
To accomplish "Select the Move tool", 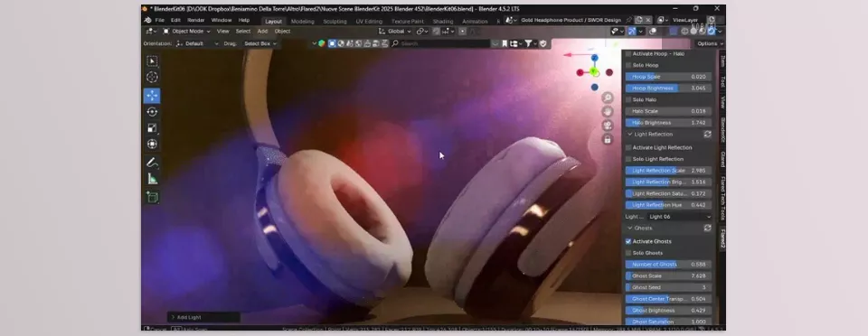I will click(x=152, y=96).
